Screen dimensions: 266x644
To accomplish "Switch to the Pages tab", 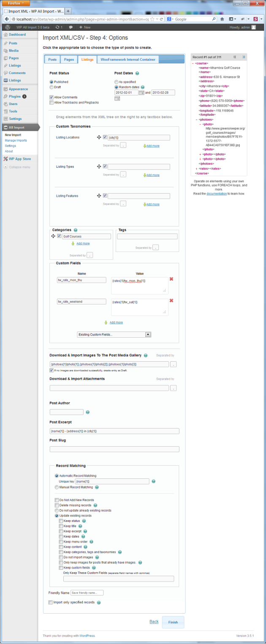I will (69, 60).
